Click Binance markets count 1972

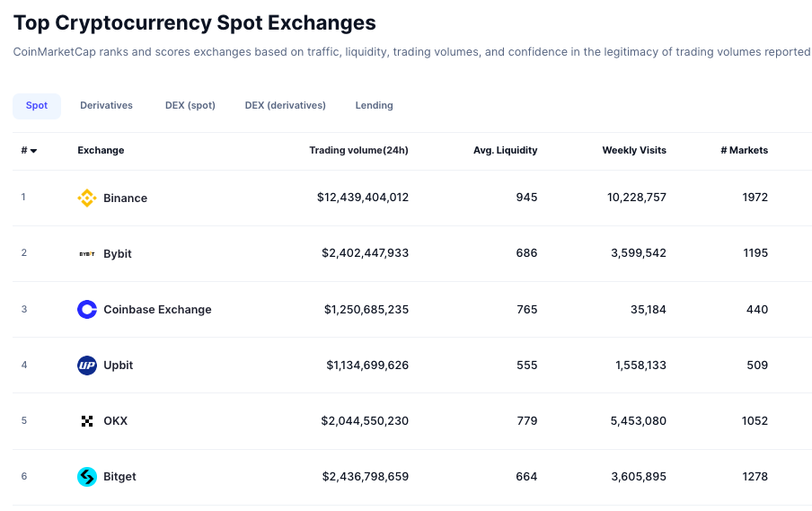tap(755, 198)
